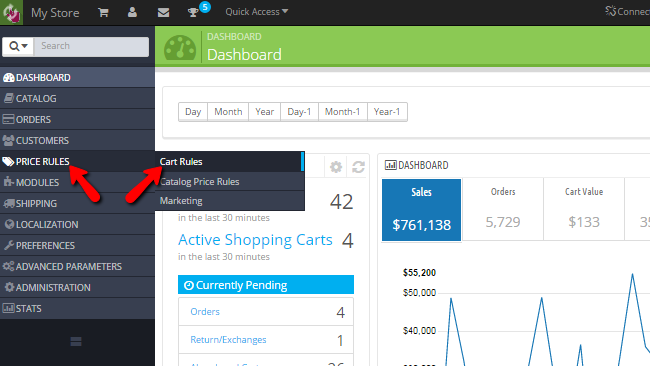Collapse the sidebar with hamburger icon

76,342
